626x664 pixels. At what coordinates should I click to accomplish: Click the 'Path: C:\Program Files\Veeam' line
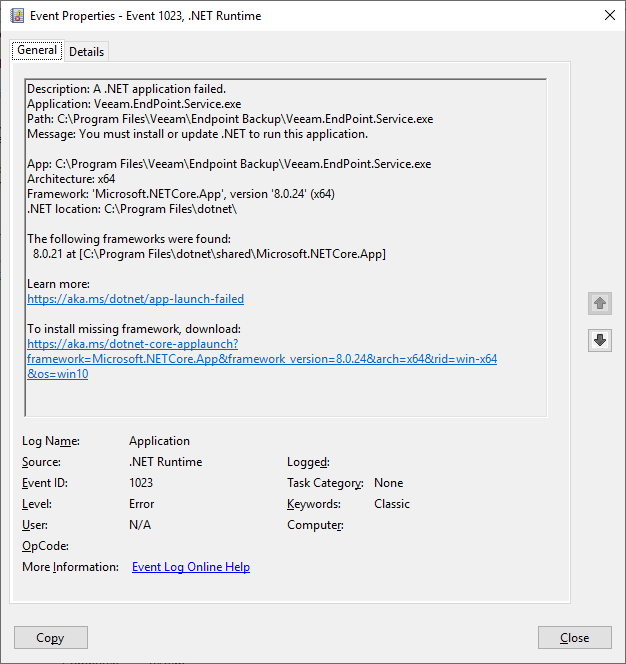230,119
